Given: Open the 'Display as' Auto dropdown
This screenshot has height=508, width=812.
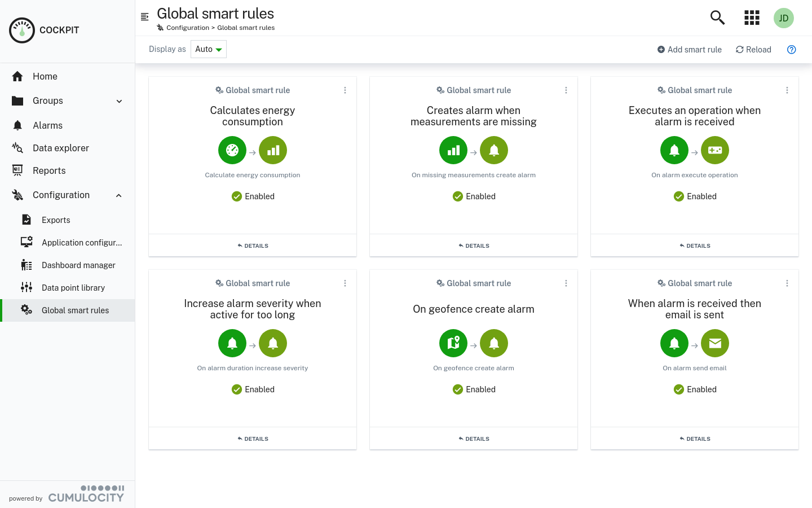Looking at the screenshot, I should point(208,49).
